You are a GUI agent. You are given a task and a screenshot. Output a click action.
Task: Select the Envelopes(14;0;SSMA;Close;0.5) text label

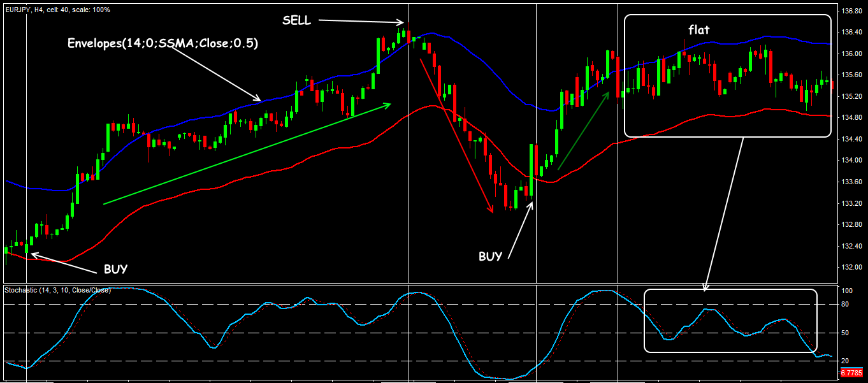[x=163, y=43]
